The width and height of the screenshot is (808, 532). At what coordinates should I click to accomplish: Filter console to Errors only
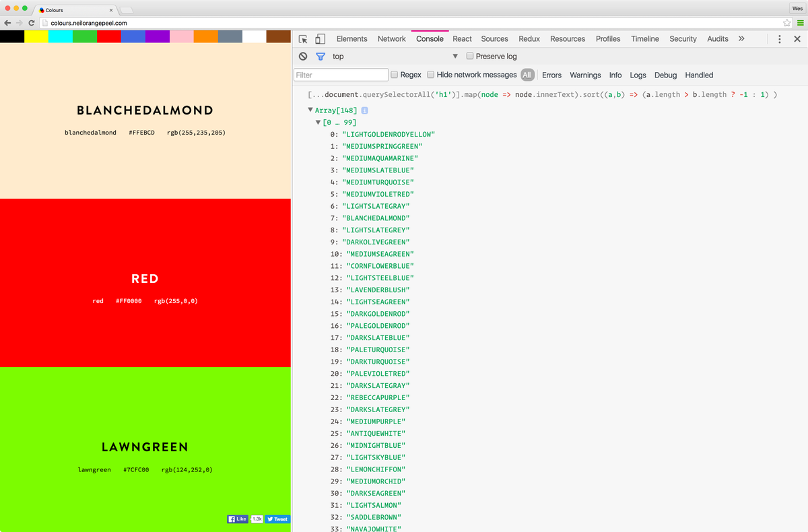click(551, 75)
